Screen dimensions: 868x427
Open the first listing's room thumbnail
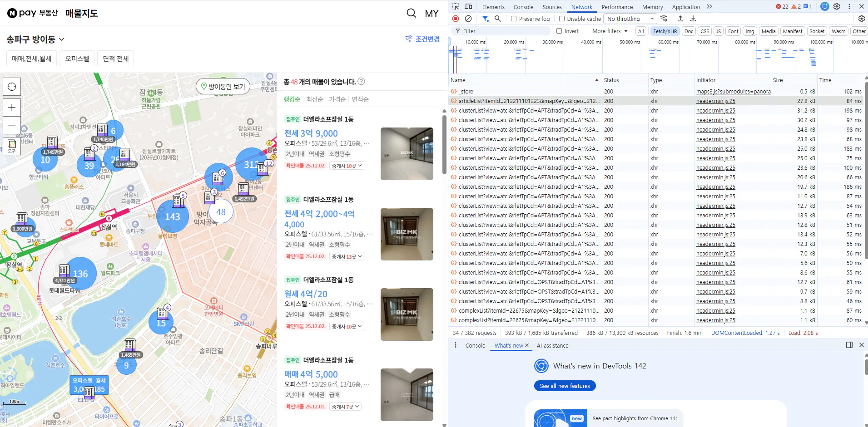407,154
